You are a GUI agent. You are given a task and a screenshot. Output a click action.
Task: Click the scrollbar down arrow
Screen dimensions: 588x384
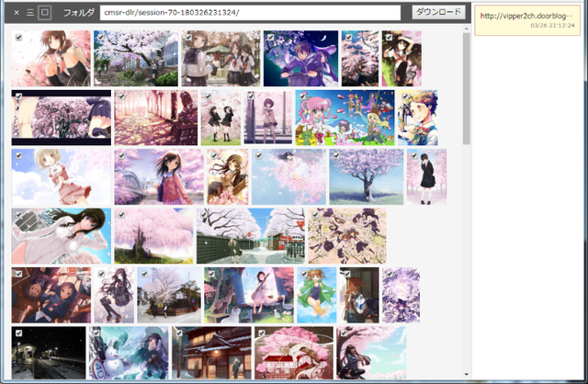(467, 374)
